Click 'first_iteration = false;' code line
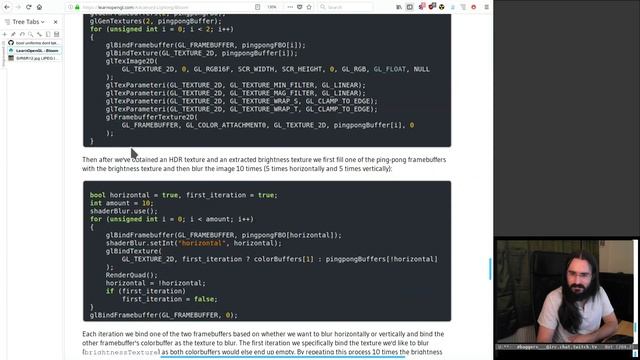Image resolution: width=640 pixels, height=360 pixels. (169, 299)
